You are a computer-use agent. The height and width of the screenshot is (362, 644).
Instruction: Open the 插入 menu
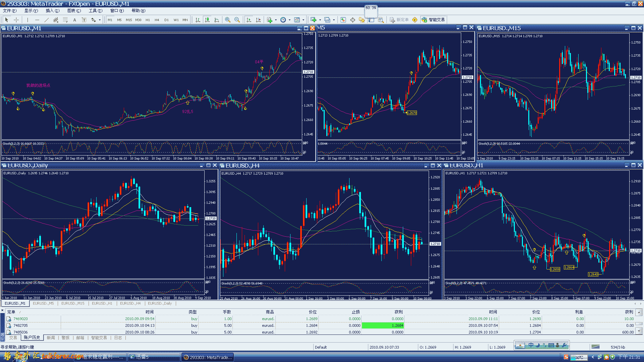53,11
